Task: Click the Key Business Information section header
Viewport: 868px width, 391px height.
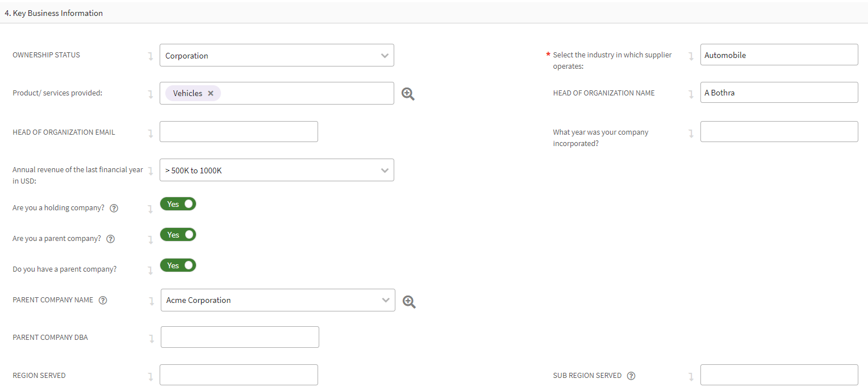Action: click(54, 13)
